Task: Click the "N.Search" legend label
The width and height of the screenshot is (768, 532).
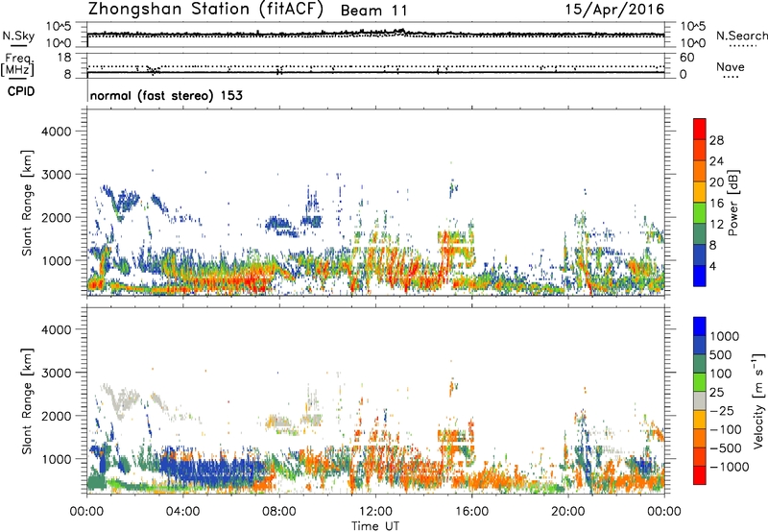Action: (x=741, y=36)
